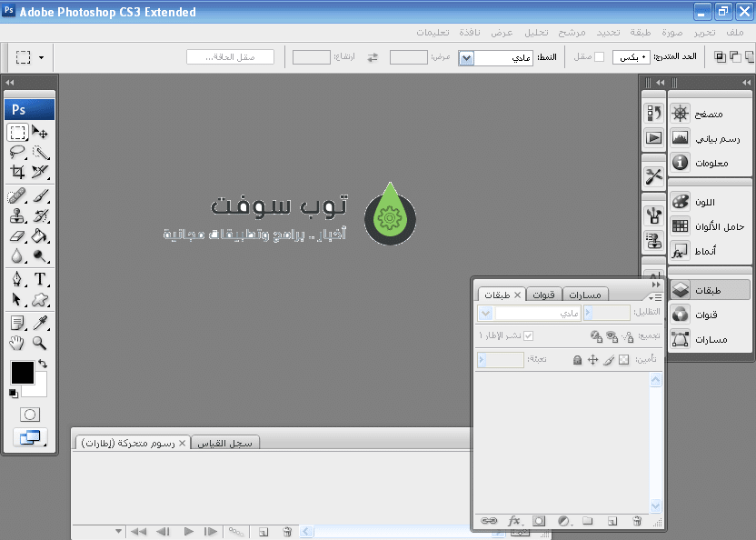The image size is (756, 540).
Task: Open the نافذة menu
Action: [470, 33]
